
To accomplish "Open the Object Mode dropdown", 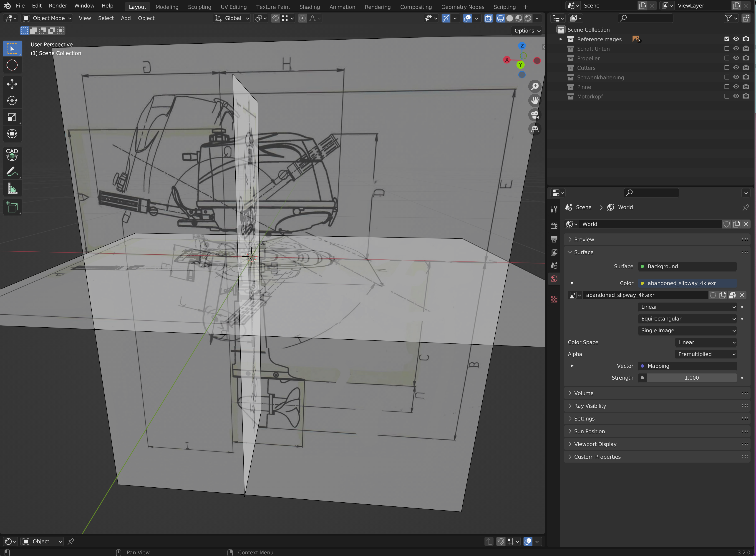I will click(x=47, y=18).
